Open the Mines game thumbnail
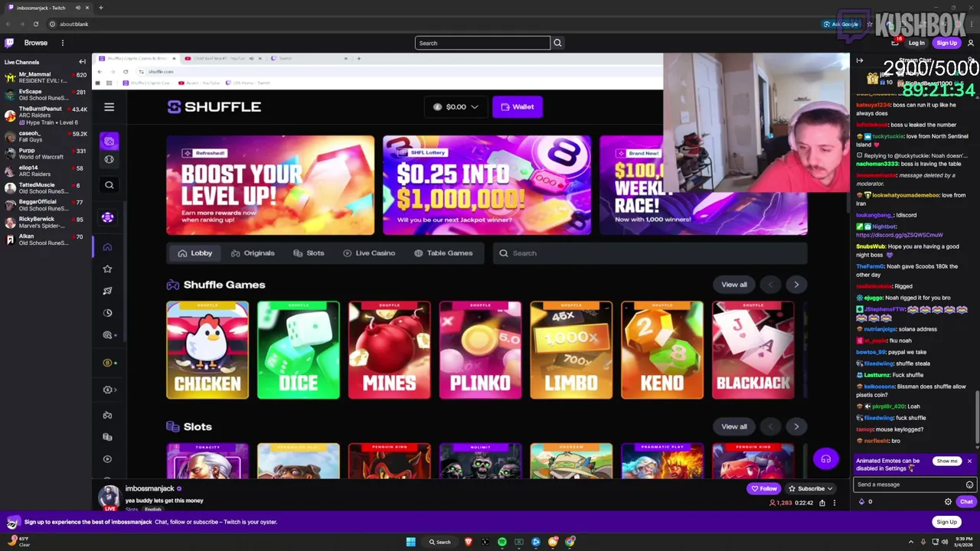This screenshot has width=980, height=551. coord(390,350)
